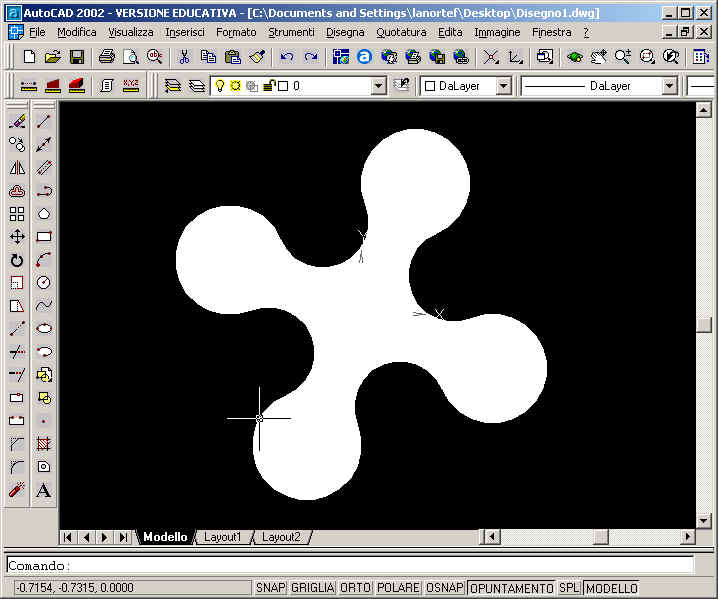Open the Disegna menu
Viewport: 718px width, 599px height.
pyautogui.click(x=345, y=32)
